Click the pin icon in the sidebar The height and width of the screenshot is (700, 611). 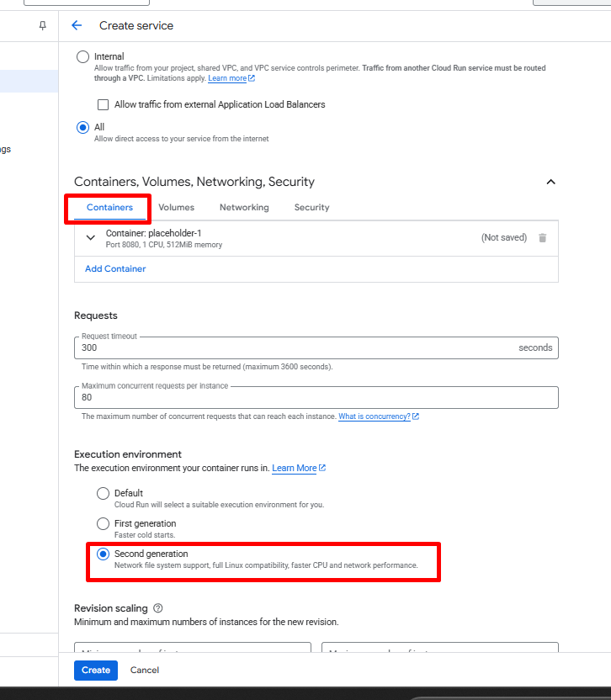coord(43,26)
